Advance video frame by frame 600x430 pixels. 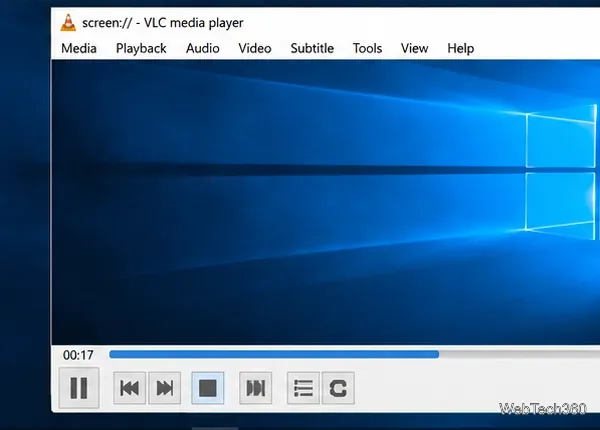pos(256,388)
